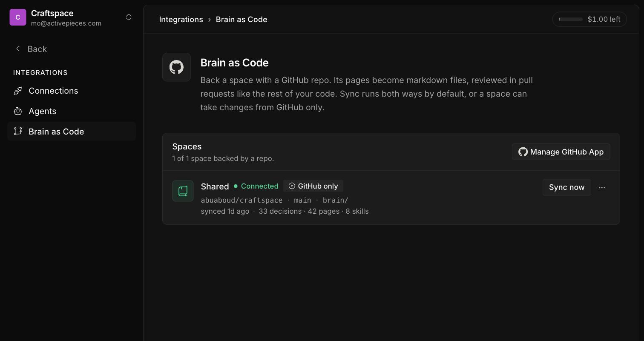Open Manage GitHub App
644x341 pixels.
[561, 152]
